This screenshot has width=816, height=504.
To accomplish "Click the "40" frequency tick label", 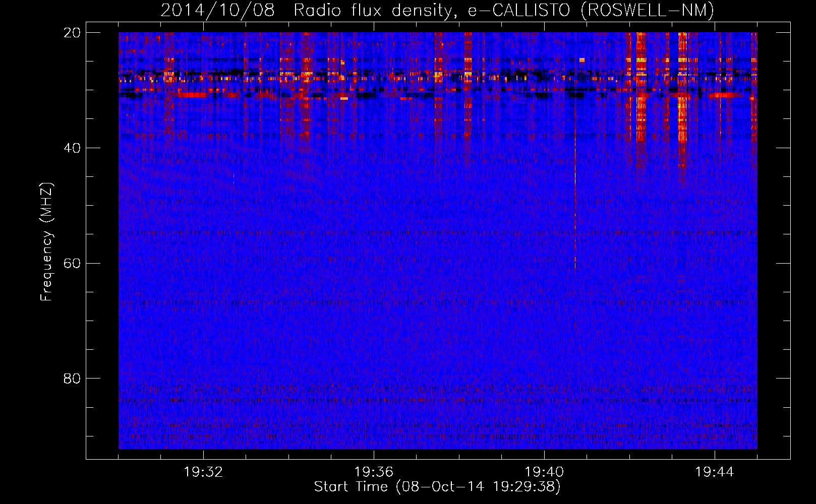I will pyautogui.click(x=72, y=148).
